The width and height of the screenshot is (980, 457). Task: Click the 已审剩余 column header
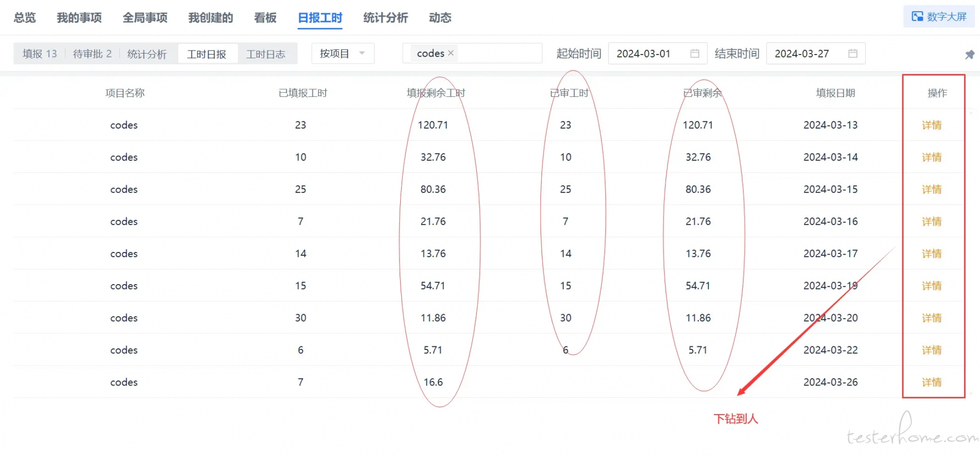(x=702, y=93)
